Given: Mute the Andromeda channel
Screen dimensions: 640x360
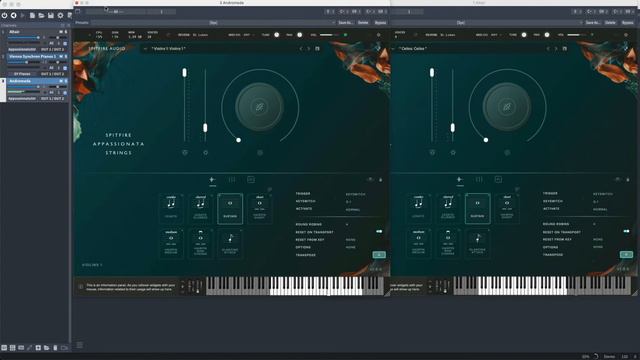Looking at the screenshot, I should (61, 81).
